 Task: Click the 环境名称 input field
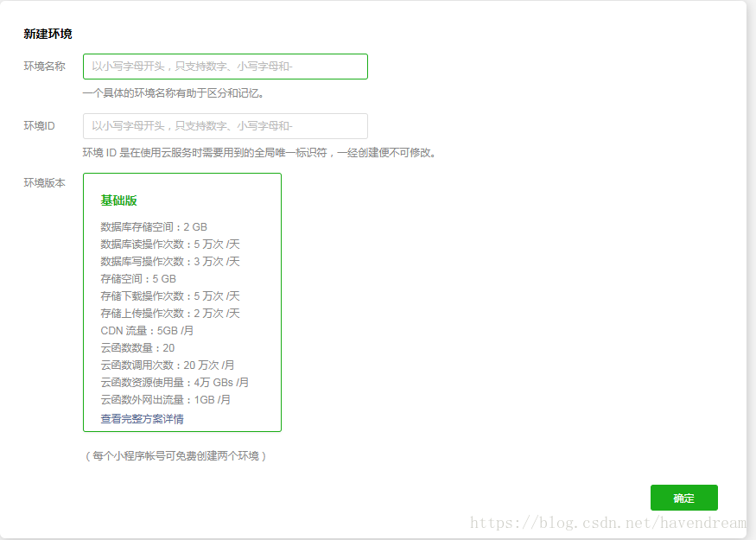coord(226,67)
